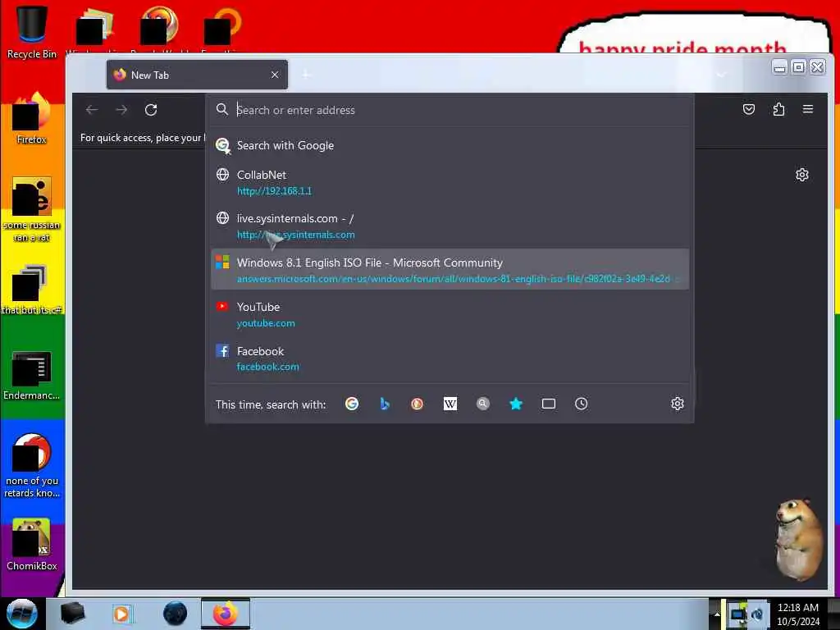Choose the CollabNet suggestion

coord(450,182)
